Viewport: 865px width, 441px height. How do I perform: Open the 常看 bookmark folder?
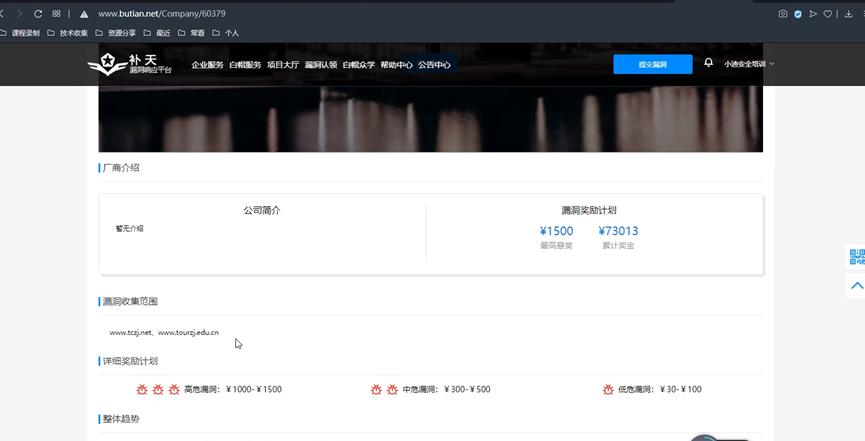click(191, 33)
